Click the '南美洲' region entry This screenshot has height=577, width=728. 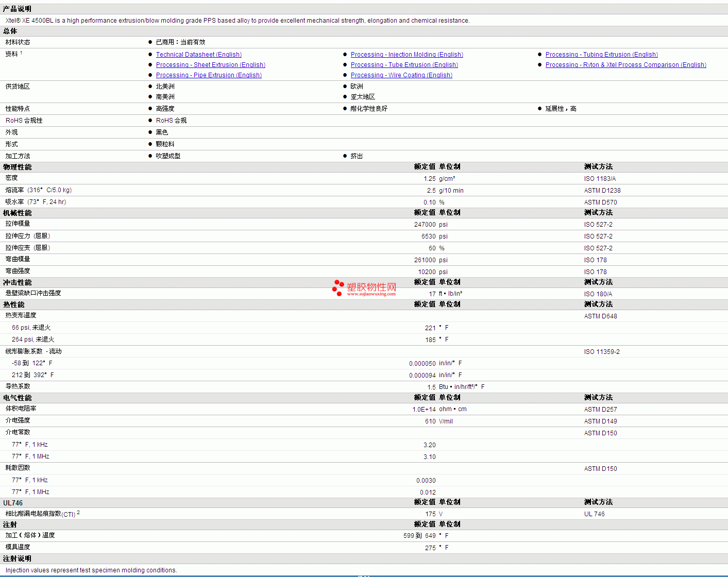(x=165, y=97)
